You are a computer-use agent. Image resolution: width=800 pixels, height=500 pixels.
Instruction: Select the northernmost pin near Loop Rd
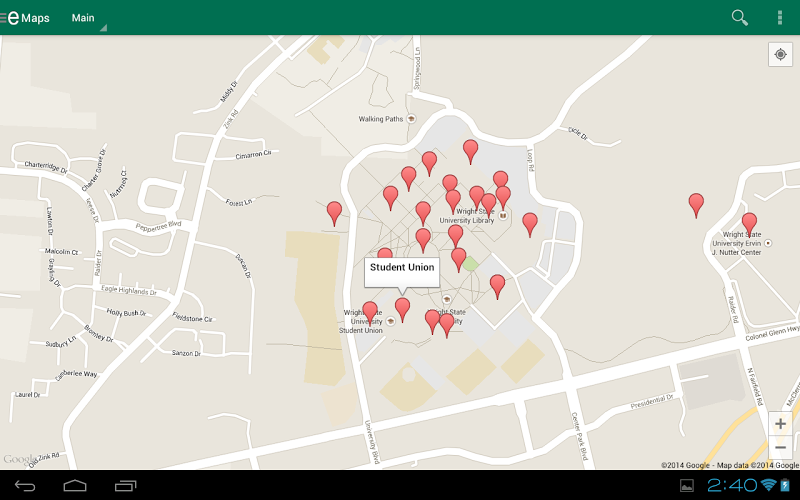click(x=470, y=152)
